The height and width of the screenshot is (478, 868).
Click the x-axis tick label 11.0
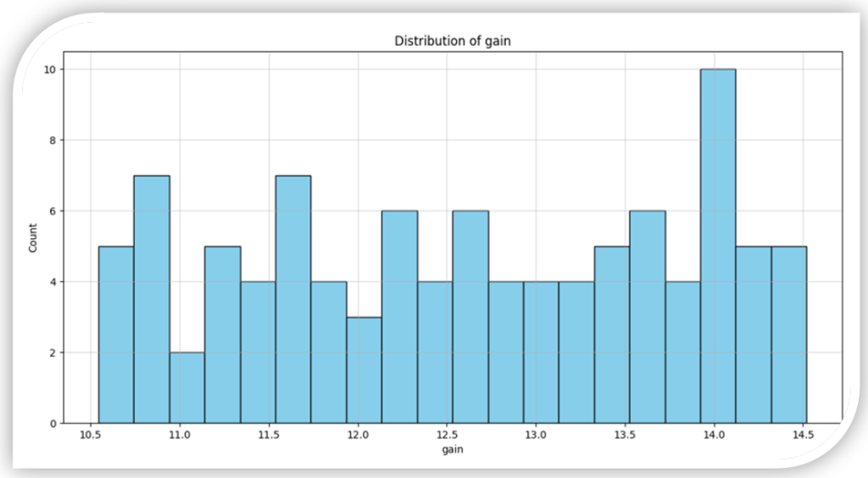pyautogui.click(x=180, y=435)
